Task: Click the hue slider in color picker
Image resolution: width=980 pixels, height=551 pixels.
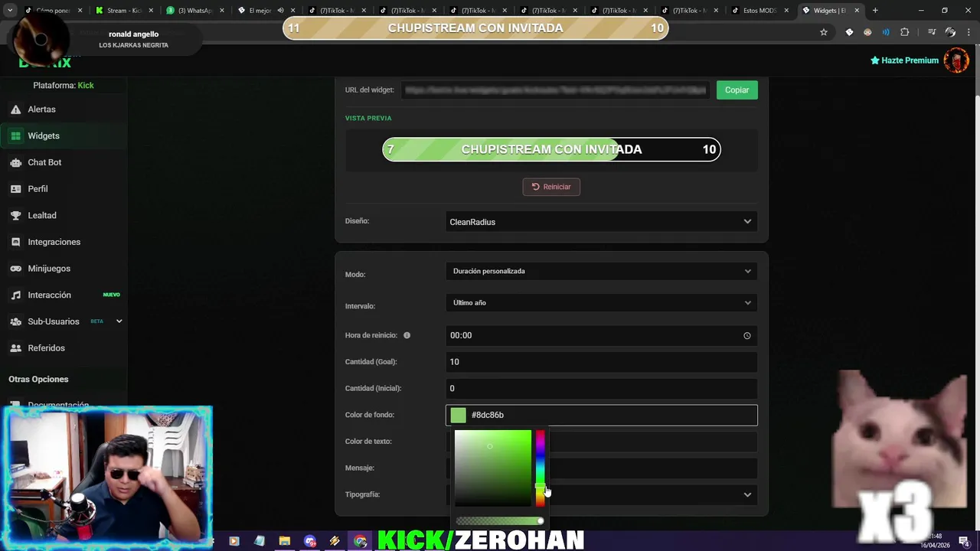Action: 540,468
